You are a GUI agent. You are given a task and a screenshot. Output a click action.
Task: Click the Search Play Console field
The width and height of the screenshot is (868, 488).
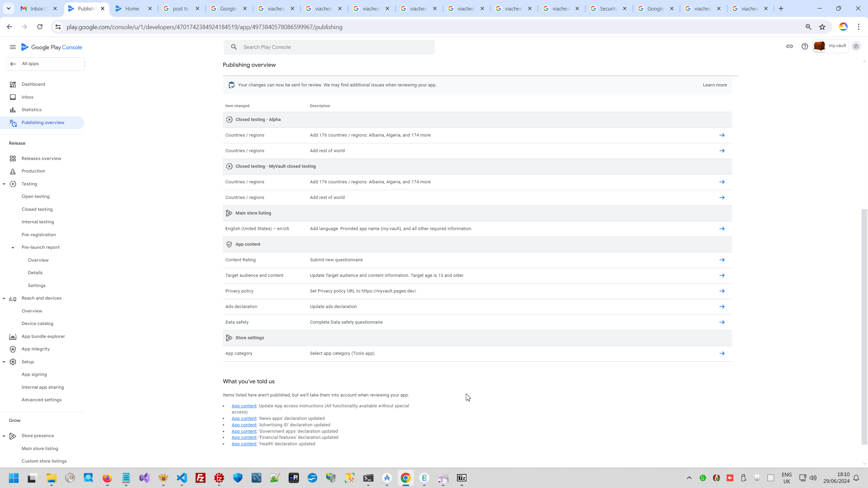pos(329,47)
